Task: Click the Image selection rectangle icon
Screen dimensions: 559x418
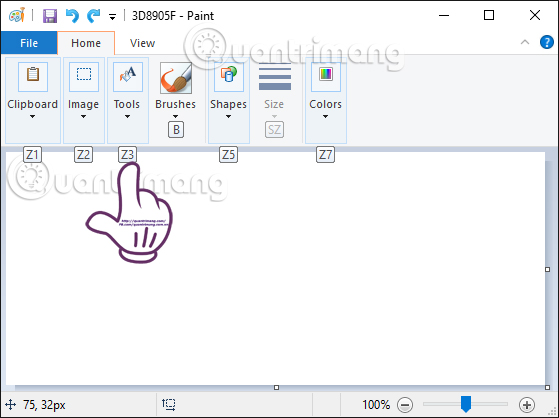Action: 84,76
